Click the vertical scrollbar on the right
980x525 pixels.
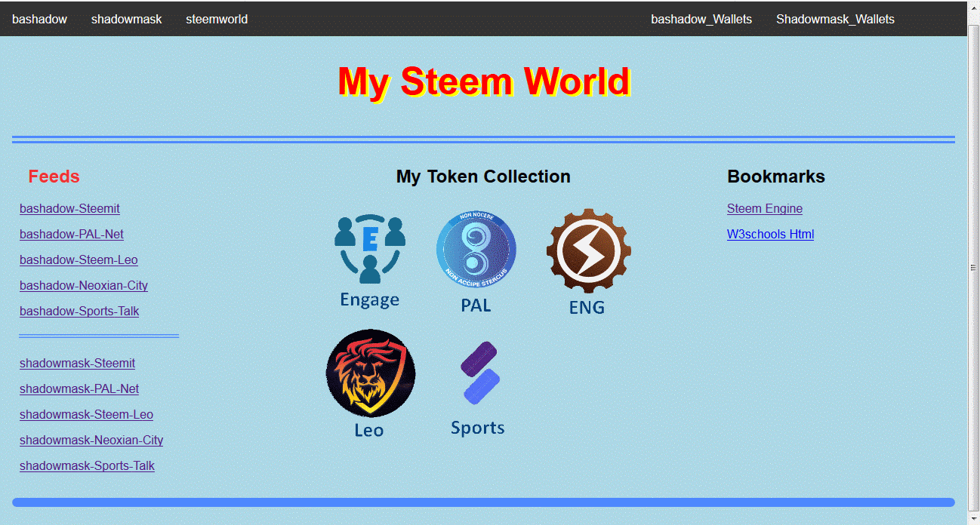(x=974, y=268)
